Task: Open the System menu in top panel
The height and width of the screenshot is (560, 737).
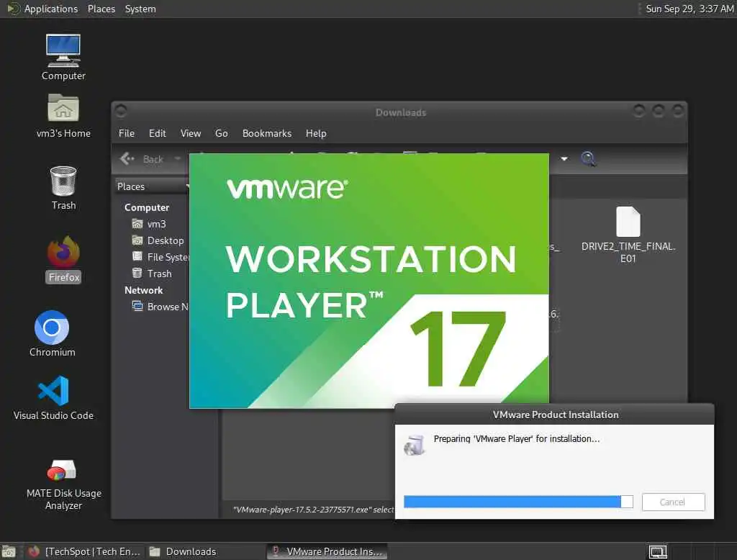Action: 140,9
